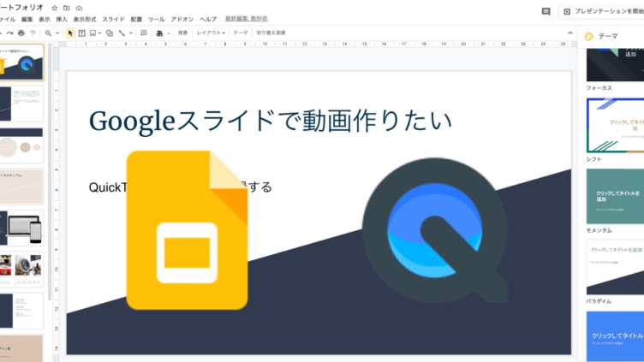Select the slide thumbnail with laptop and phone

click(x=21, y=228)
